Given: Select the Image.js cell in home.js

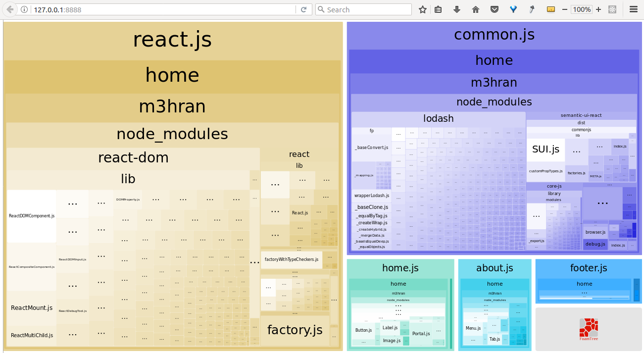Looking at the screenshot, I should 392,340.
